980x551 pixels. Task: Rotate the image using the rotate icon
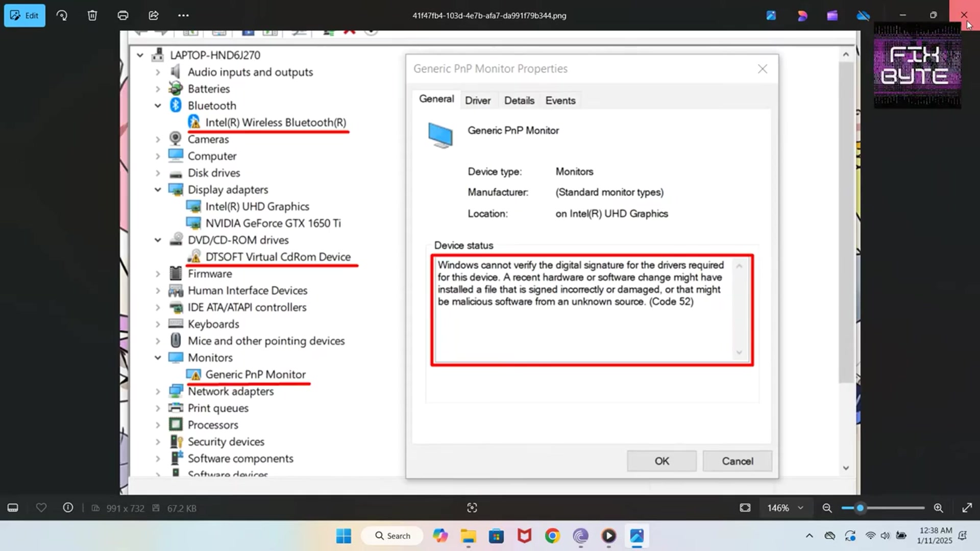point(62,15)
